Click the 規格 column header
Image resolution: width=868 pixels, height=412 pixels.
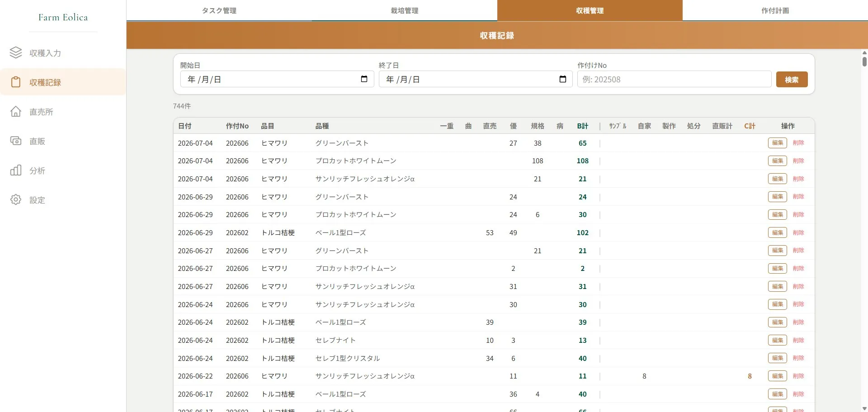click(538, 126)
